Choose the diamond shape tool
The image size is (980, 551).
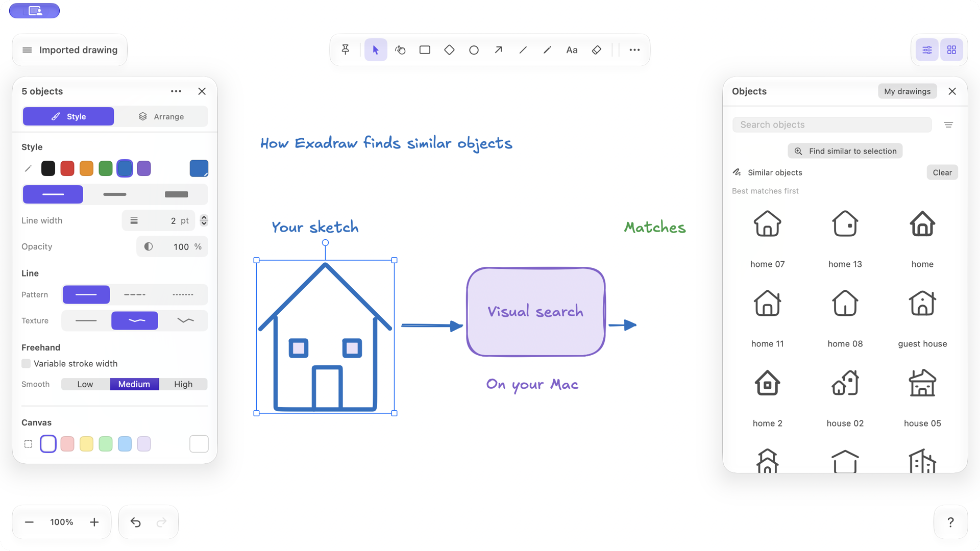[449, 50]
